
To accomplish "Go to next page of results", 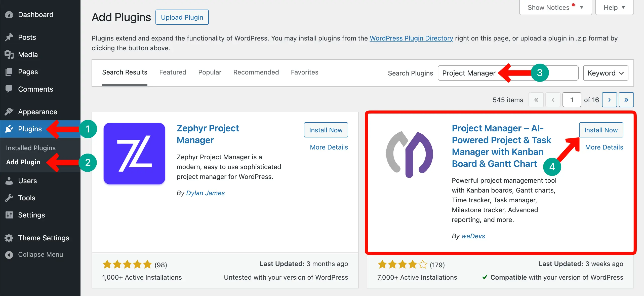I will click(609, 99).
